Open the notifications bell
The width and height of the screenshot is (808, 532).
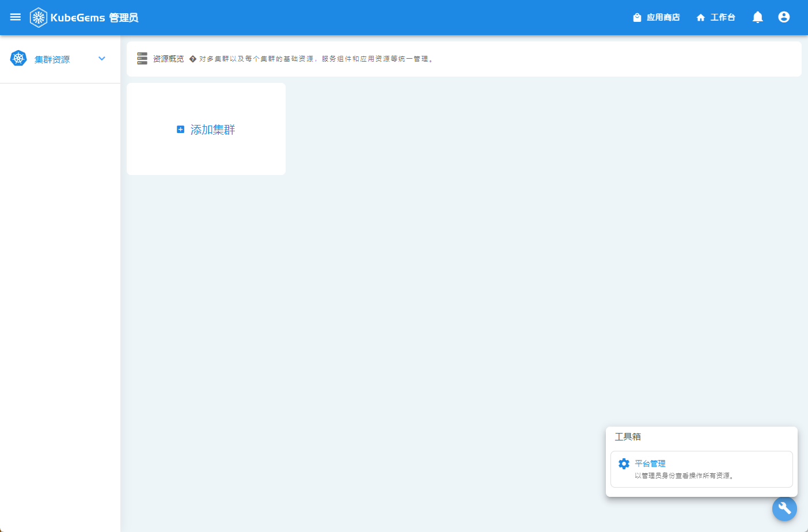coord(758,17)
